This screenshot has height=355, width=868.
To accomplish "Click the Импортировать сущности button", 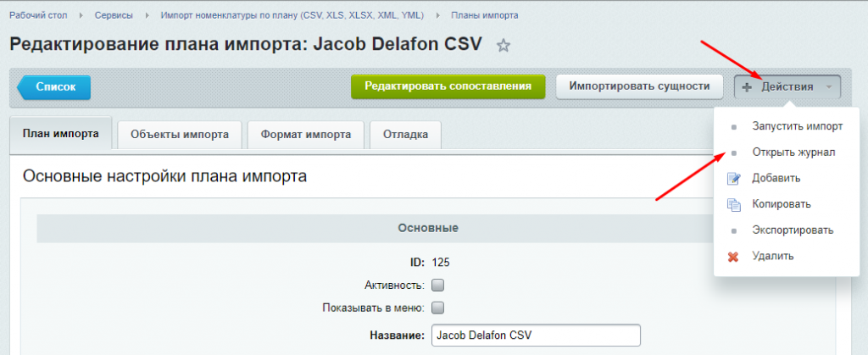I will pyautogui.click(x=639, y=86).
